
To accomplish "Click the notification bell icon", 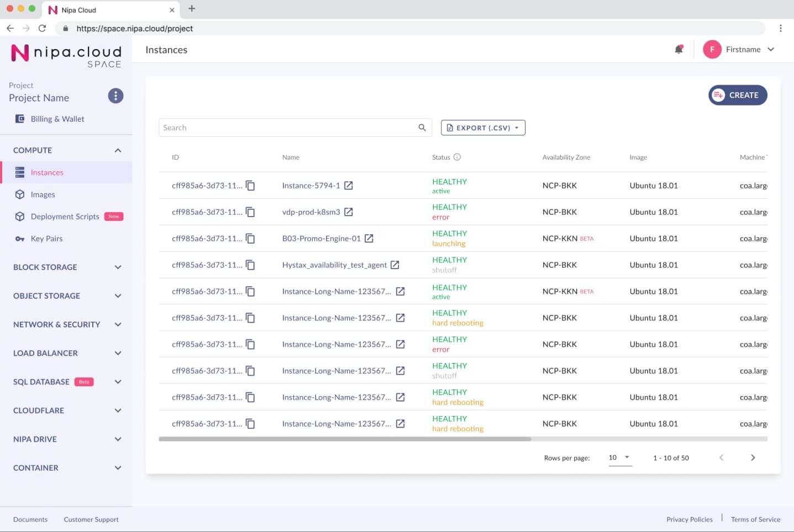I will [679, 49].
